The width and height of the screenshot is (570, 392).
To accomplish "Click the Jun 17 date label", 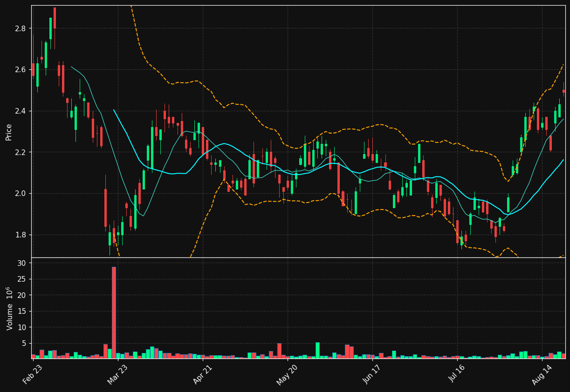I will click(x=372, y=375).
